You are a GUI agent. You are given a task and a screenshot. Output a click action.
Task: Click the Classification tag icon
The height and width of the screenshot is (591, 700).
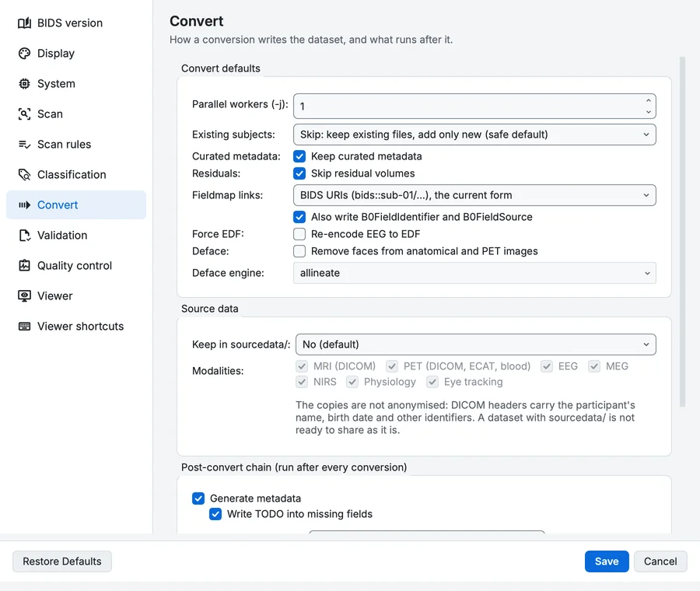(x=25, y=174)
